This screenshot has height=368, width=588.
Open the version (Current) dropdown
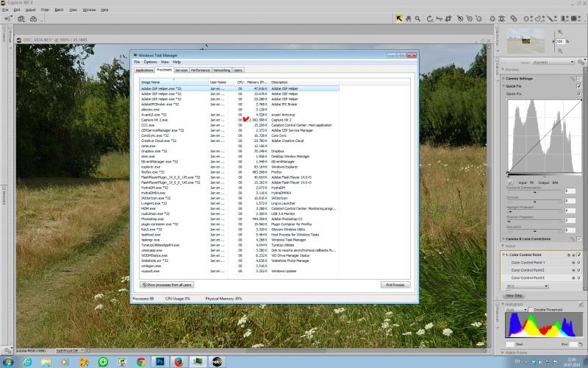tap(553, 62)
